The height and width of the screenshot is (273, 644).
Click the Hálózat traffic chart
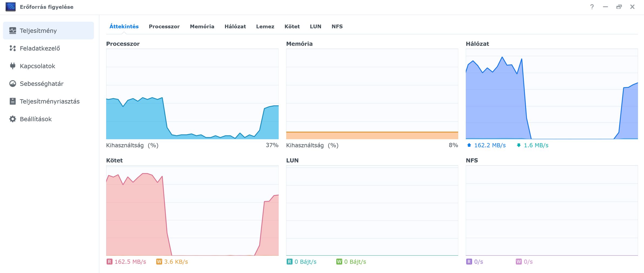click(x=552, y=94)
